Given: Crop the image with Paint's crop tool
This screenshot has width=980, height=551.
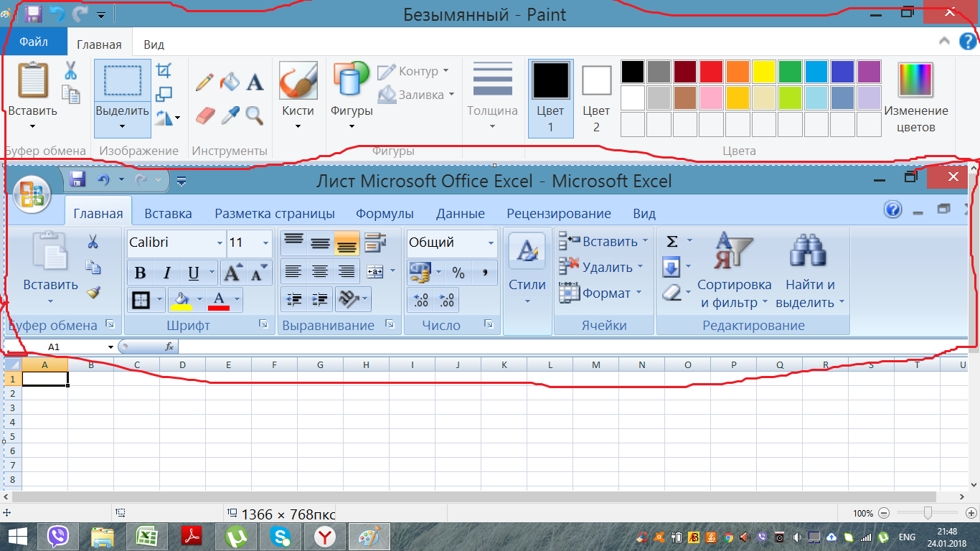Looking at the screenshot, I should pyautogui.click(x=164, y=70).
